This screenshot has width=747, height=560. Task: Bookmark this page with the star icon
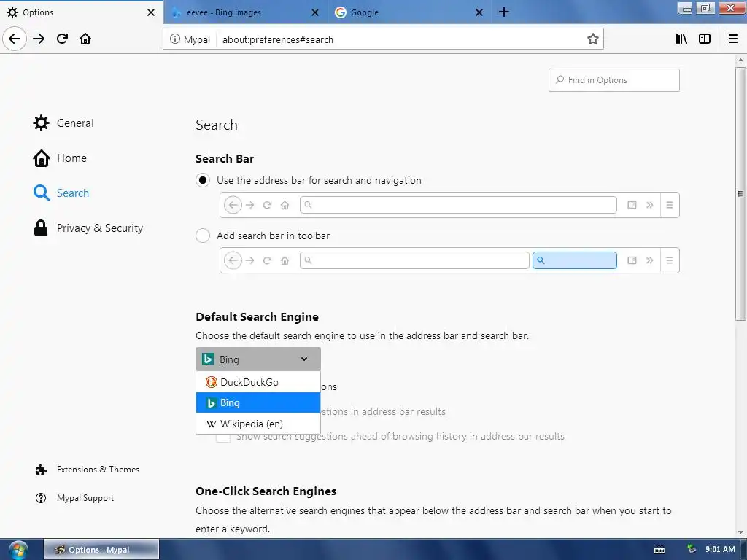592,39
